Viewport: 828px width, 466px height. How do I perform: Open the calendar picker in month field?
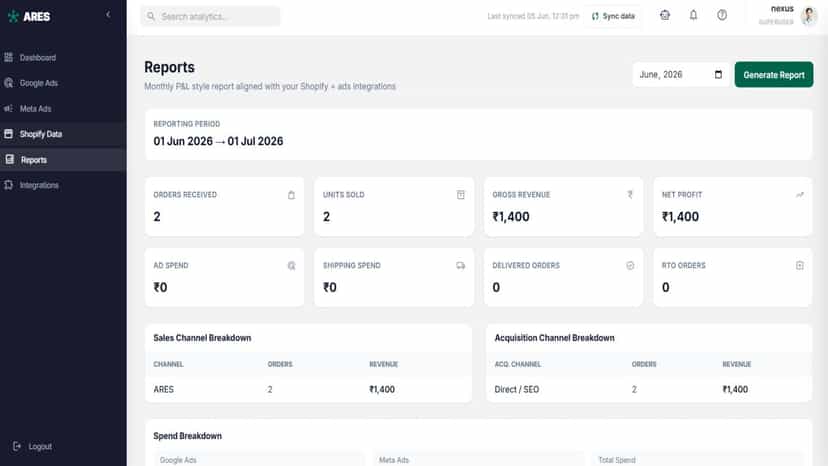718,74
